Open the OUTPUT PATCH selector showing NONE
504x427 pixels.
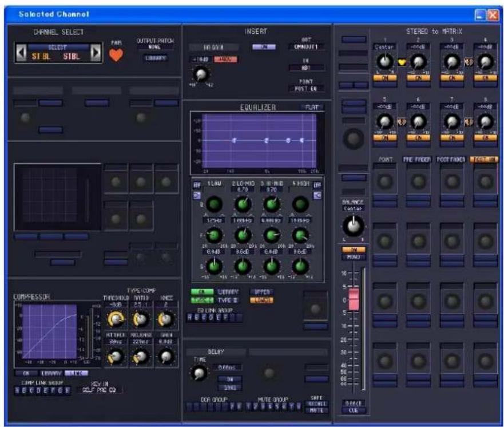pos(155,47)
